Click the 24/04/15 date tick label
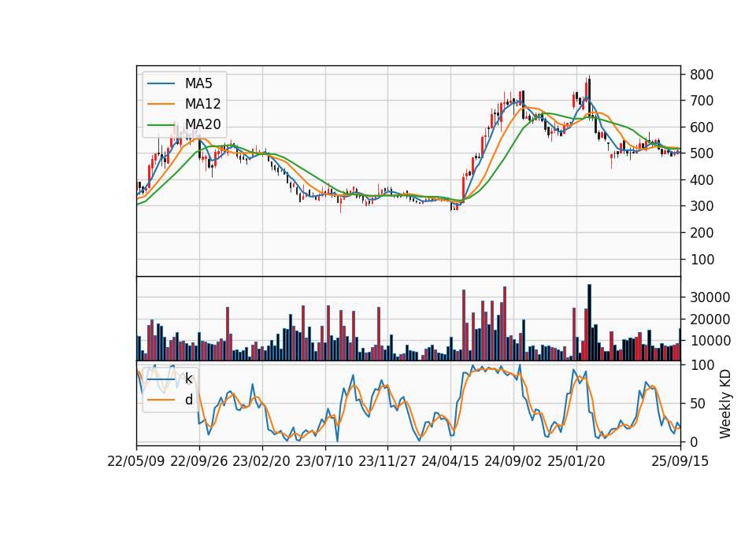 coord(450,461)
